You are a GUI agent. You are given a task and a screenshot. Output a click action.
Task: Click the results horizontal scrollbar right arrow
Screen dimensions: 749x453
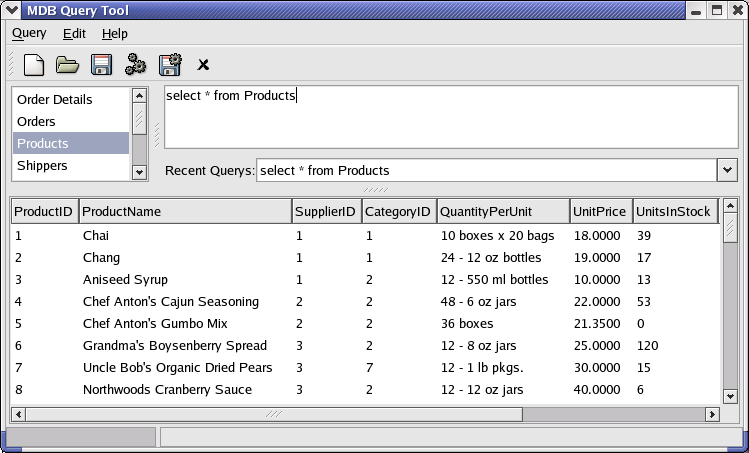tap(712, 414)
